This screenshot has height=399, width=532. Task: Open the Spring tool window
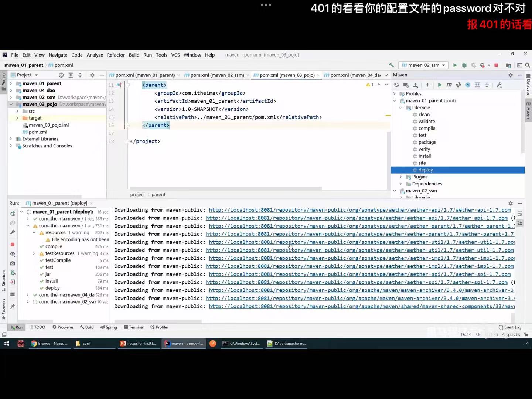[x=109, y=327]
